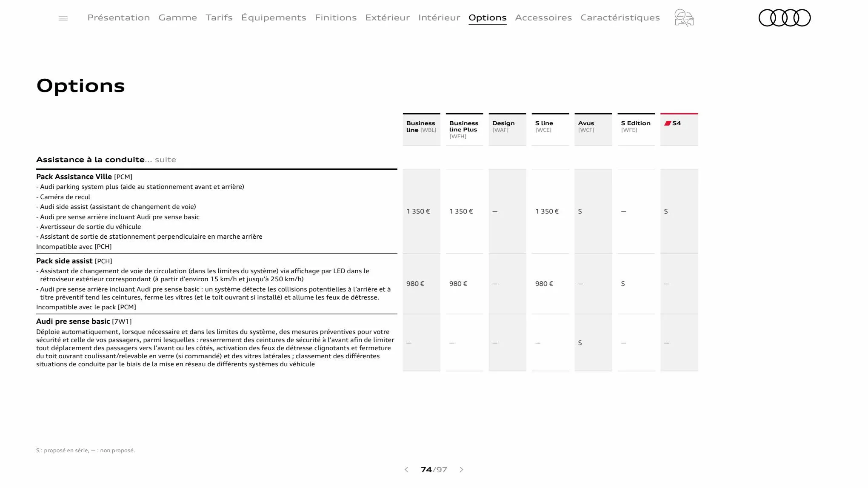Screen dimensions: 868x488
Task: Navigate to Équipements
Action: point(274,17)
